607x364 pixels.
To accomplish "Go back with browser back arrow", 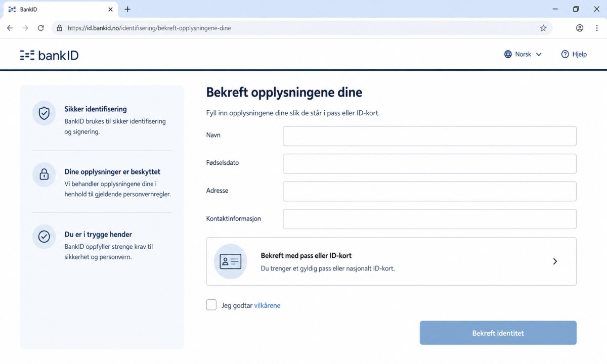I will pyautogui.click(x=10, y=28).
